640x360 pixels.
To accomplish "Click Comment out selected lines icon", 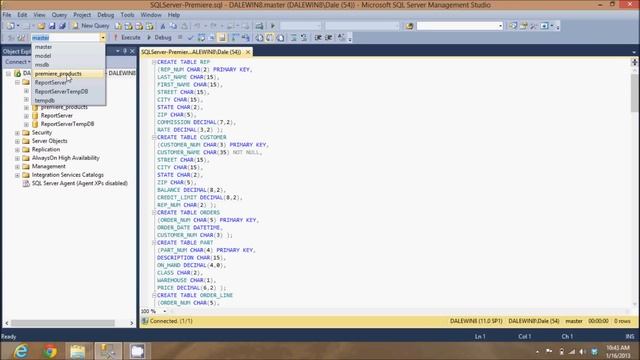I will (x=293, y=38).
